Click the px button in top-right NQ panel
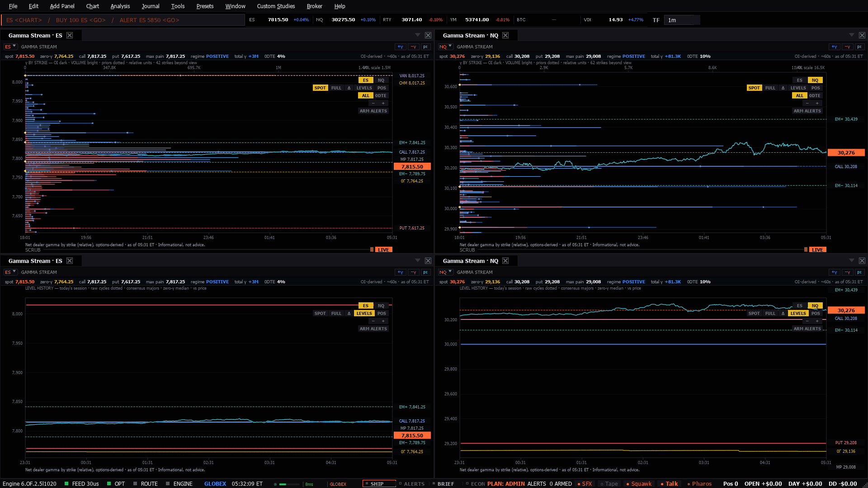The height and width of the screenshot is (488, 868). [x=859, y=47]
